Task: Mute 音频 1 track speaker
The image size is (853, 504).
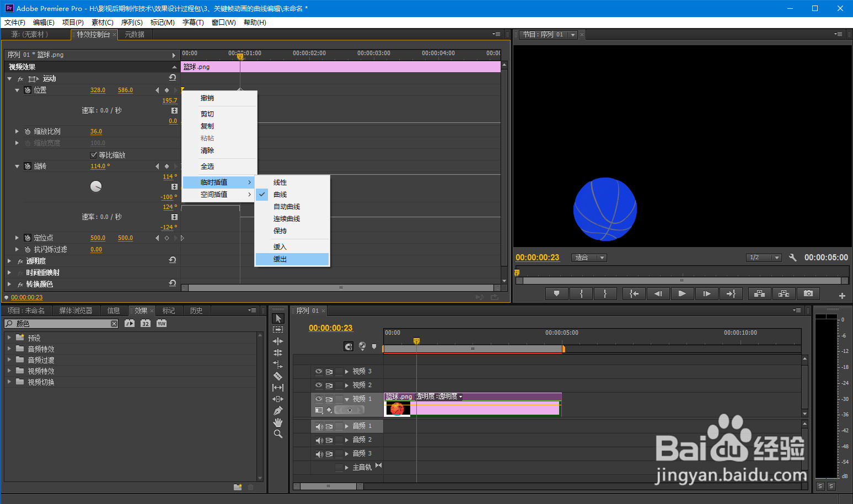Action: pyautogui.click(x=319, y=426)
